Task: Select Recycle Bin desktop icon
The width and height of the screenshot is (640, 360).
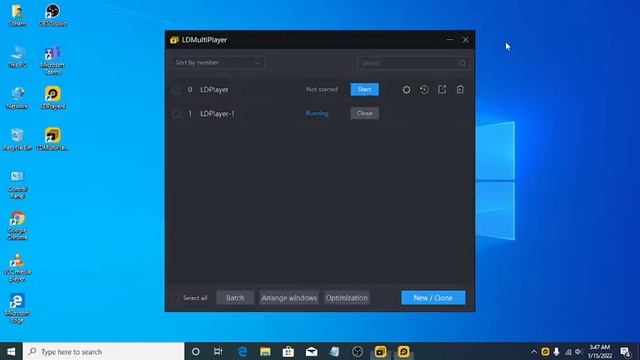Action: coord(17,140)
